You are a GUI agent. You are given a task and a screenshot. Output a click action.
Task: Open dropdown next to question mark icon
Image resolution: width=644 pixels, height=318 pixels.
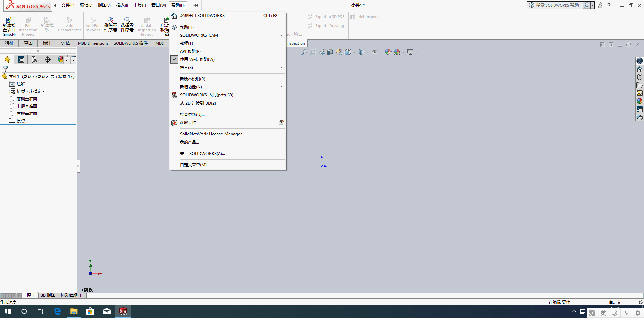[x=615, y=5]
